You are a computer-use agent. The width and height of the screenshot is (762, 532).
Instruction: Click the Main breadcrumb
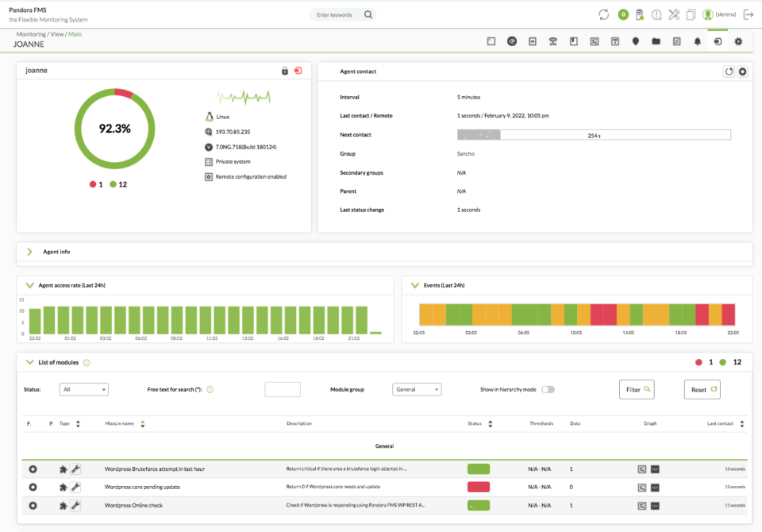click(75, 34)
